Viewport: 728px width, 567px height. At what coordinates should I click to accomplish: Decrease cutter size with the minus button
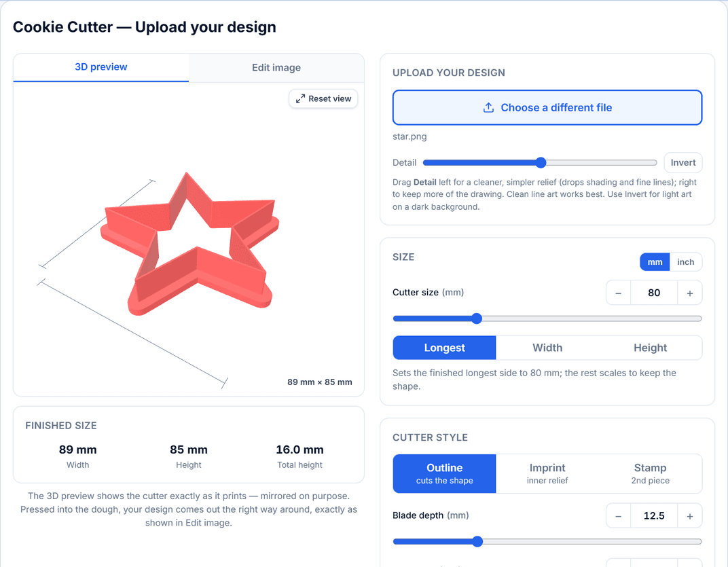(619, 293)
